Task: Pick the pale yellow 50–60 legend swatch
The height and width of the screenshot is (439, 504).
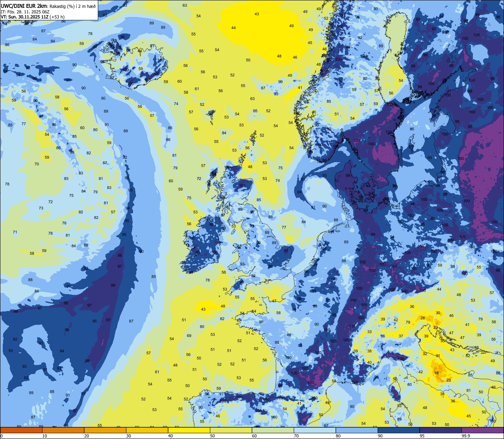Action: coord(231,430)
